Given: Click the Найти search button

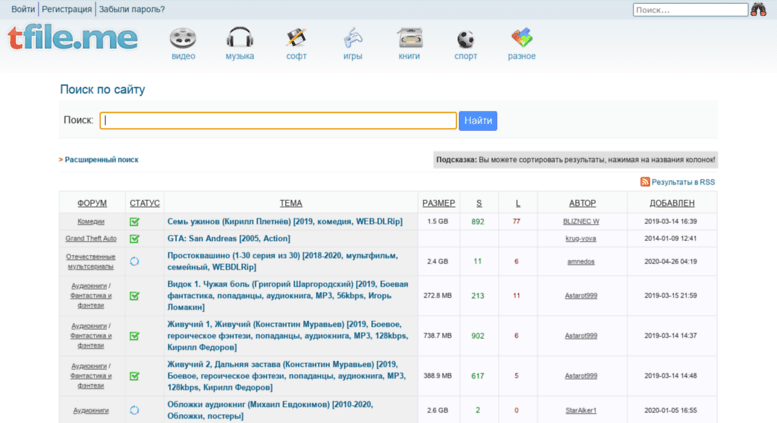Looking at the screenshot, I should (478, 121).
